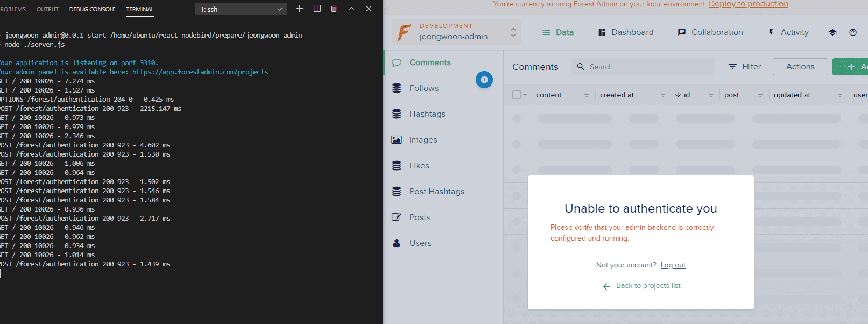Open the Collaboration tab
The width and height of the screenshot is (868, 324).
click(x=710, y=32)
